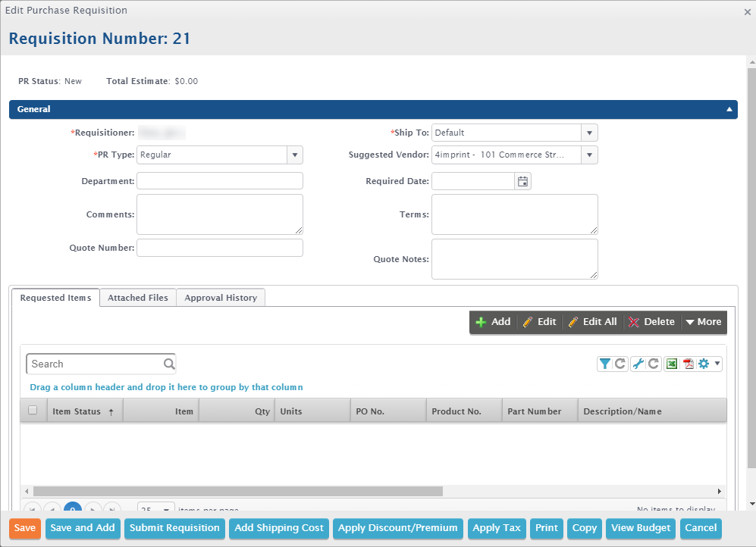Click into the Department input field

pyautogui.click(x=220, y=181)
